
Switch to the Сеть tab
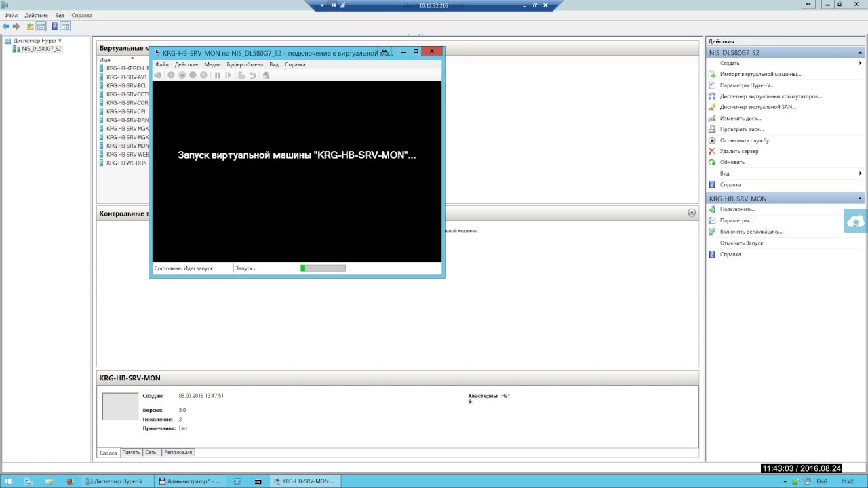pos(151,452)
